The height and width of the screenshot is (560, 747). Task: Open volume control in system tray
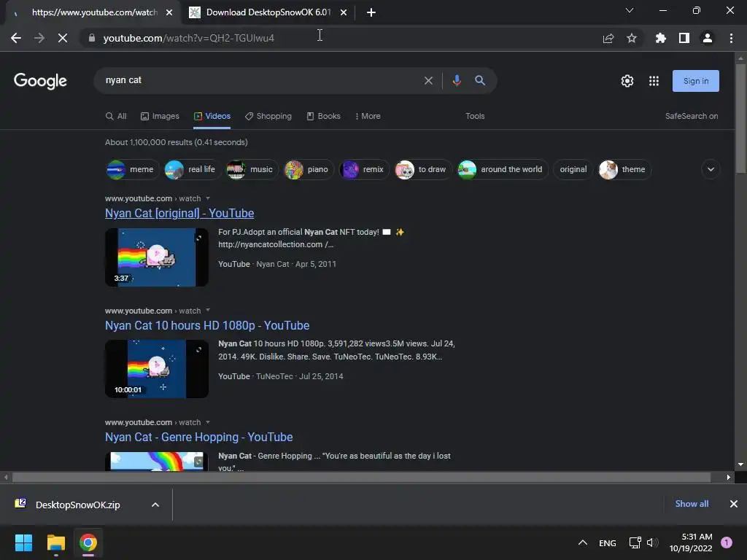coord(652,542)
